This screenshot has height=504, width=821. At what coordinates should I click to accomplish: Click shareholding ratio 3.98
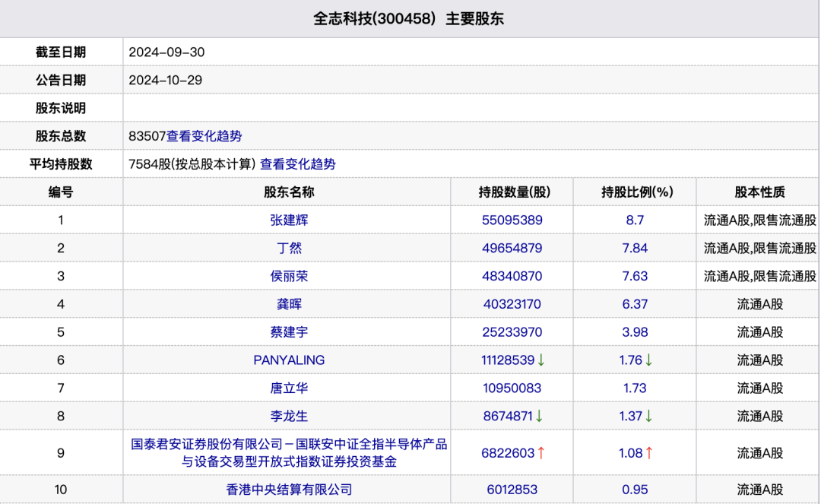click(635, 332)
